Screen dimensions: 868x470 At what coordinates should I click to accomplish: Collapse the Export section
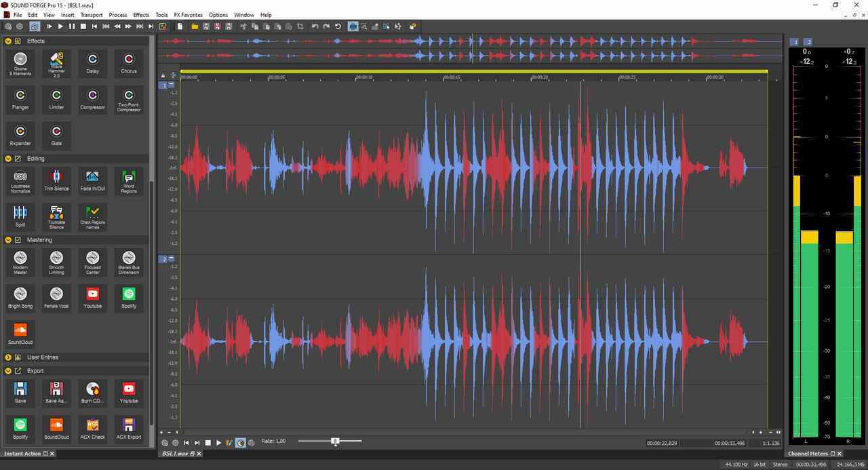pos(8,371)
